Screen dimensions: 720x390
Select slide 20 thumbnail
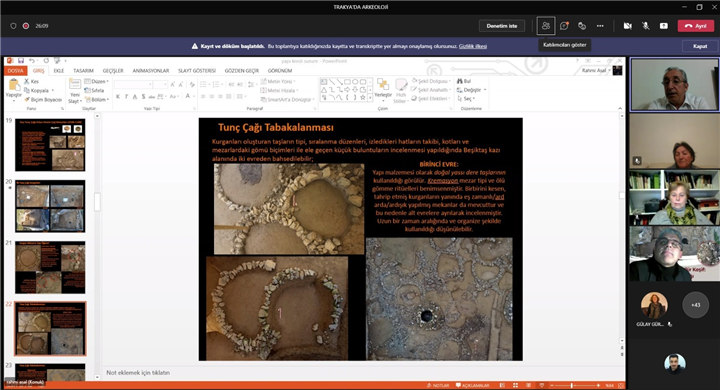point(50,206)
